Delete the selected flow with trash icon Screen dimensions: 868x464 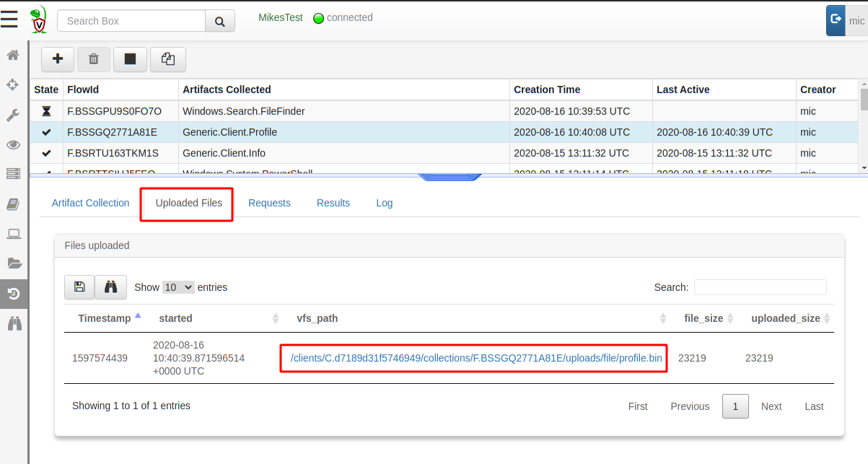pyautogui.click(x=94, y=59)
